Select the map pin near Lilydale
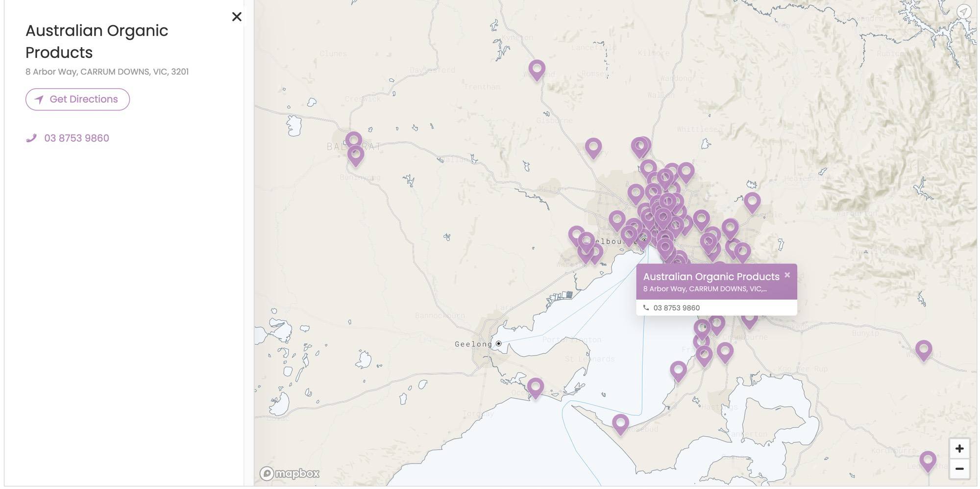This screenshot has height=489, width=980. click(752, 203)
